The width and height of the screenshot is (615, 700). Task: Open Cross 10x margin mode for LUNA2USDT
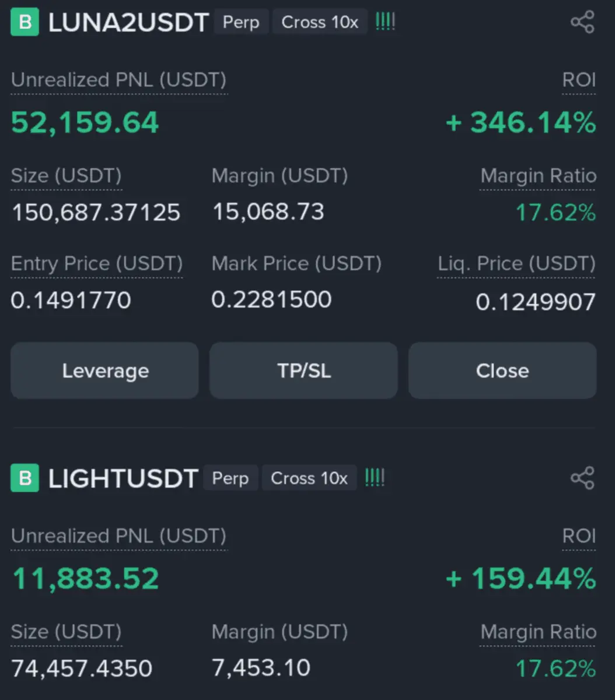[x=320, y=23]
